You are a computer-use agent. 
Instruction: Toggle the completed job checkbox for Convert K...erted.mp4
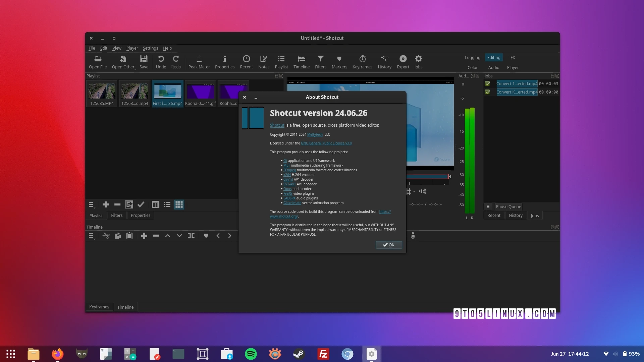click(x=487, y=92)
